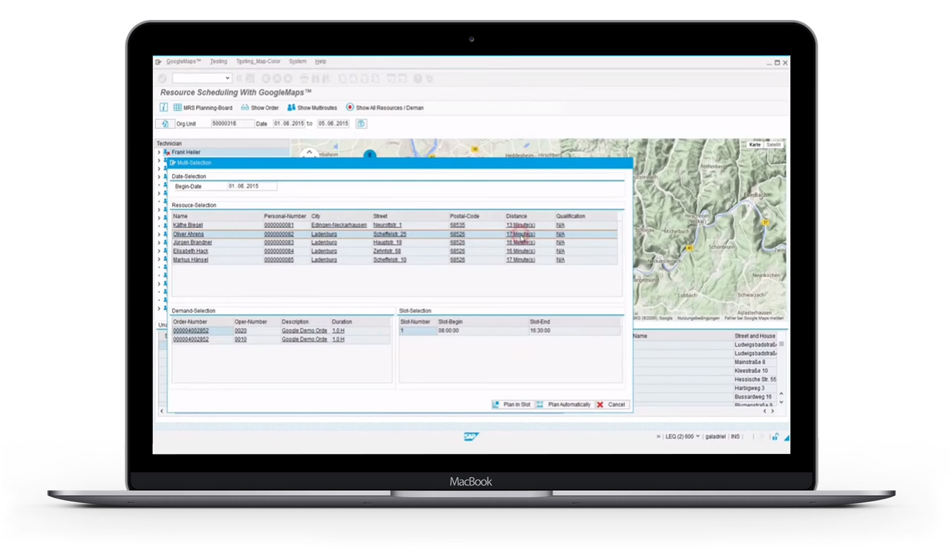The height and width of the screenshot is (560, 952).
Task: Click Show Multiroutes people icon button
Action: tap(312, 108)
